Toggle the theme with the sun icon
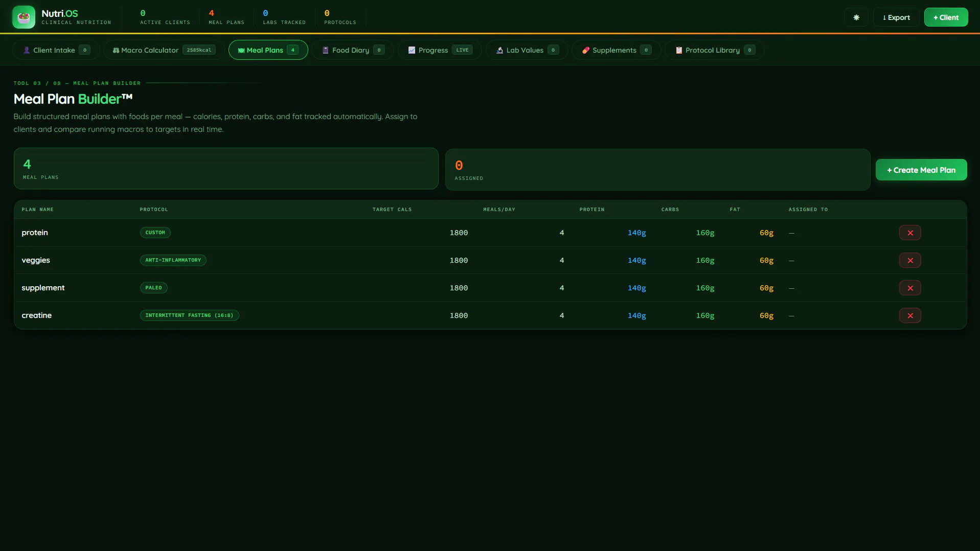The height and width of the screenshot is (551, 980). pyautogui.click(x=856, y=17)
